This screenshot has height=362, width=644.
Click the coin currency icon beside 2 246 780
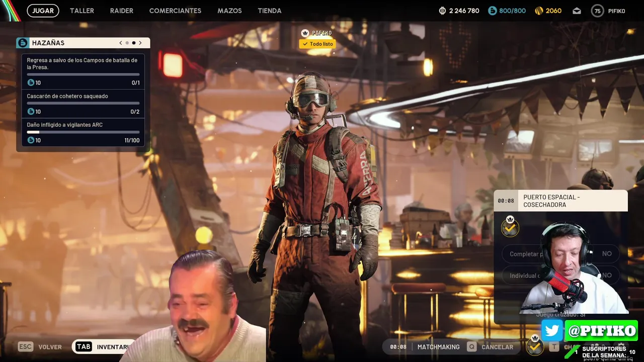[x=443, y=11]
